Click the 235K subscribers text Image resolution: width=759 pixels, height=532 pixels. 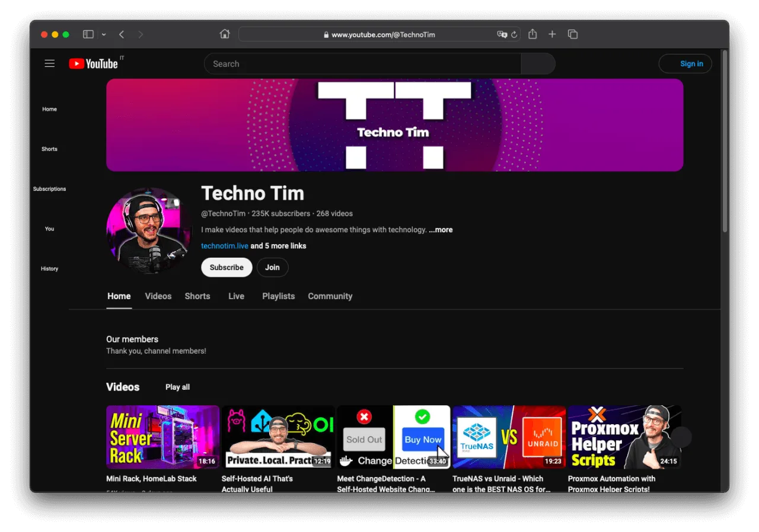tap(281, 213)
